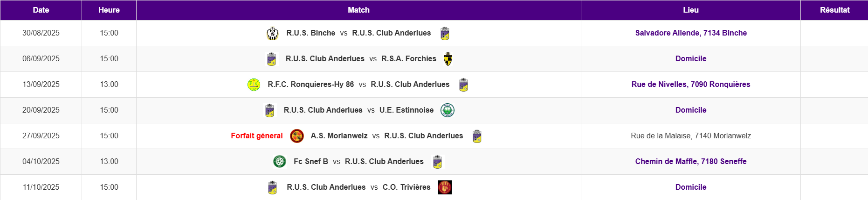This screenshot has height=200, width=868.
Task: Click the Fc Snef B green logo
Action: [x=280, y=162]
